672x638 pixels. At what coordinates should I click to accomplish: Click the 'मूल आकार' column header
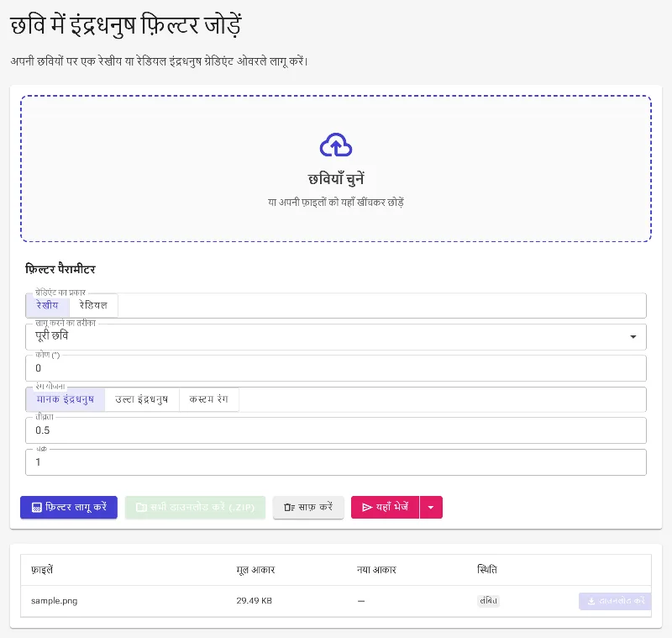255,570
